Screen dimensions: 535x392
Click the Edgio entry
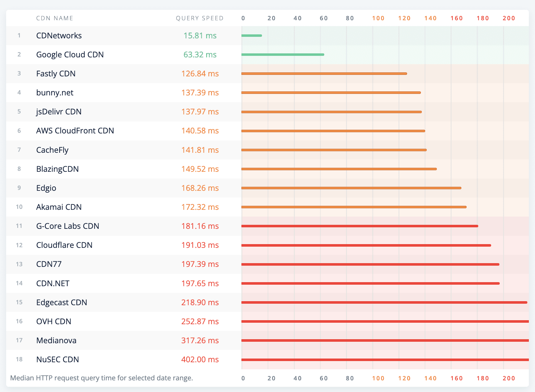click(x=46, y=188)
